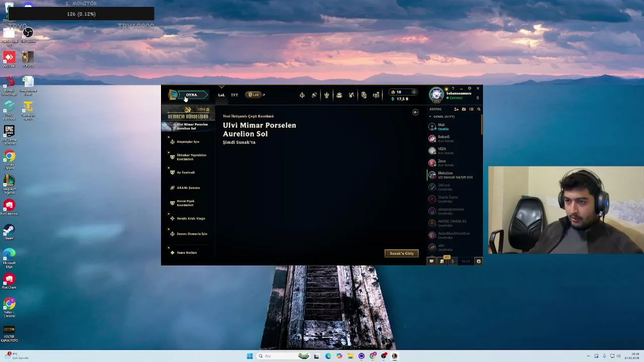Open the Microsoft Edge desktop shortcut
Image resolution: width=644 pixels, height=362 pixels.
9,257
